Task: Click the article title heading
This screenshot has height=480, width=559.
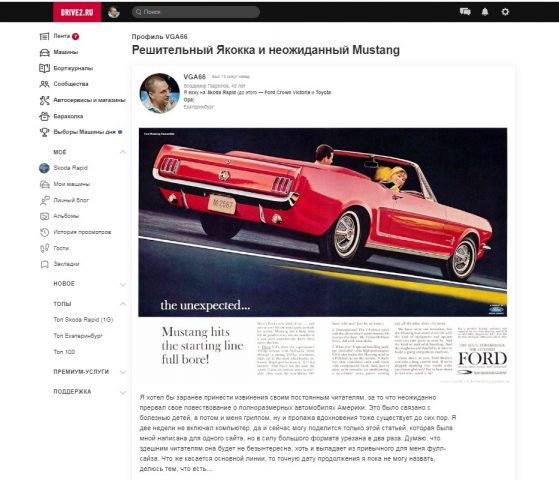Action: pos(266,50)
